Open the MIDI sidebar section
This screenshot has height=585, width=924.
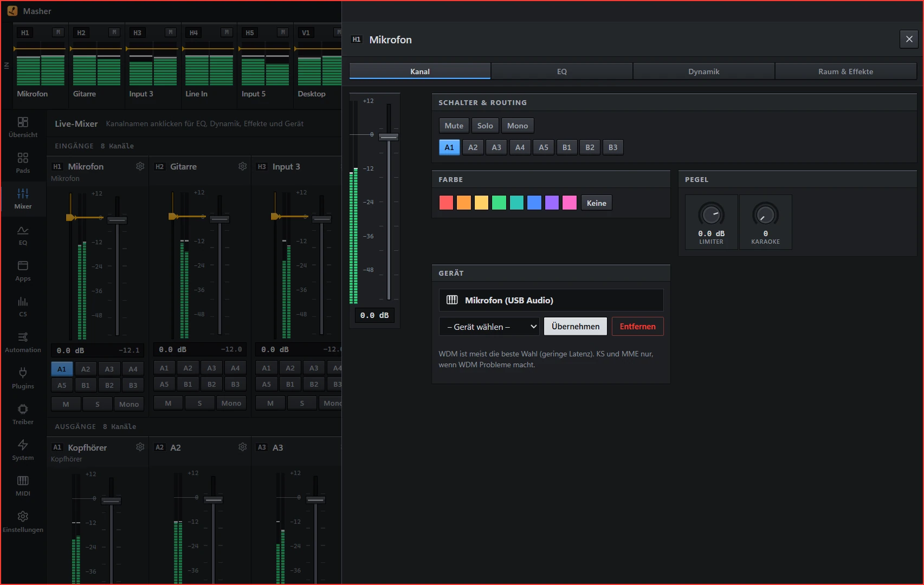tap(23, 486)
